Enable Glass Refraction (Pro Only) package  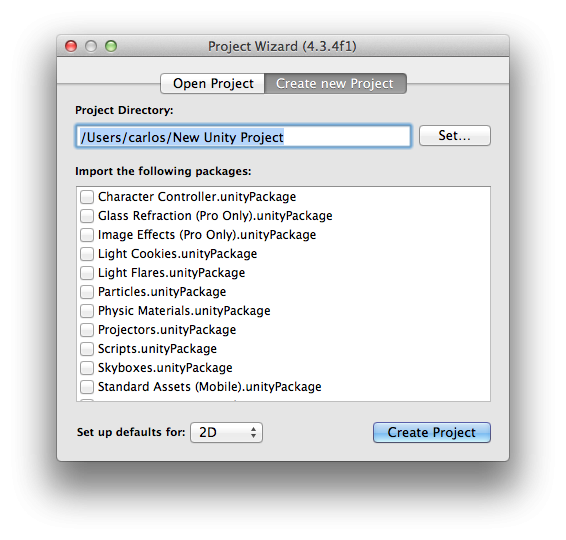pyautogui.click(x=87, y=216)
